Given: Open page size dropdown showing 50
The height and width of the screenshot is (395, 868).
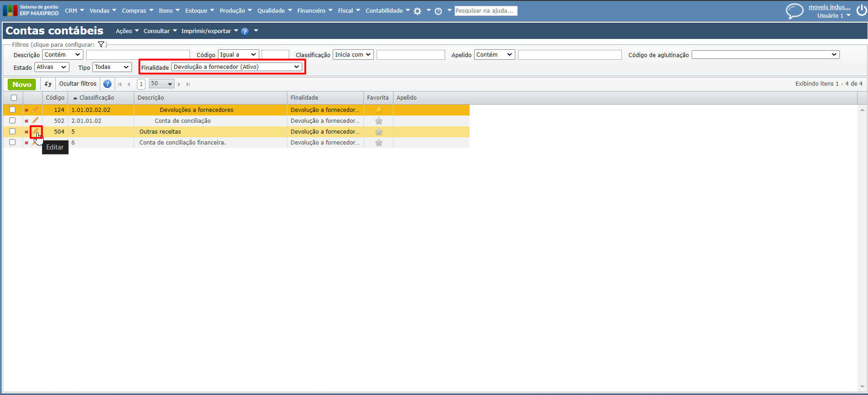Looking at the screenshot, I should pos(162,84).
